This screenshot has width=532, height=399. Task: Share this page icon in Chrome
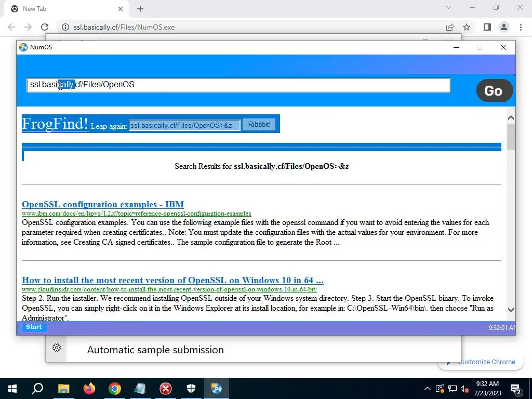[x=450, y=27]
